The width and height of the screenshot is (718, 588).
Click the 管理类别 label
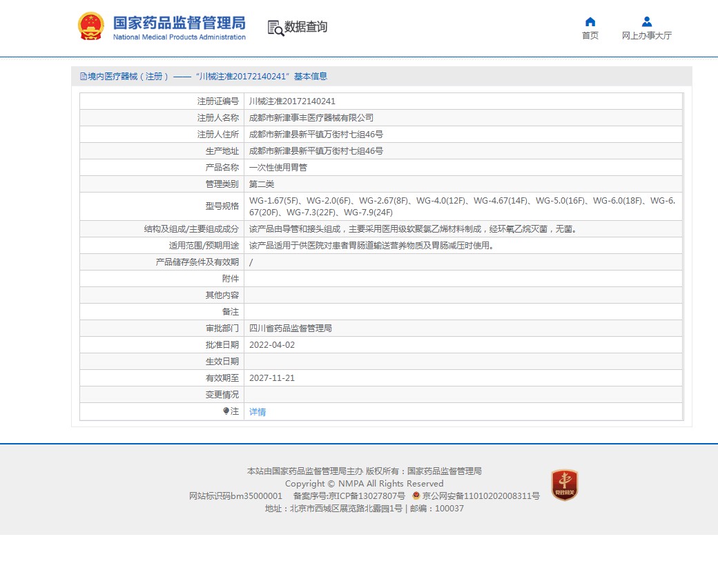222,184
